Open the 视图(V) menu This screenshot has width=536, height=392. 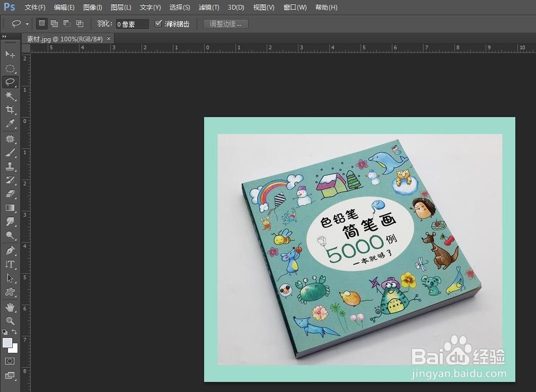(264, 7)
